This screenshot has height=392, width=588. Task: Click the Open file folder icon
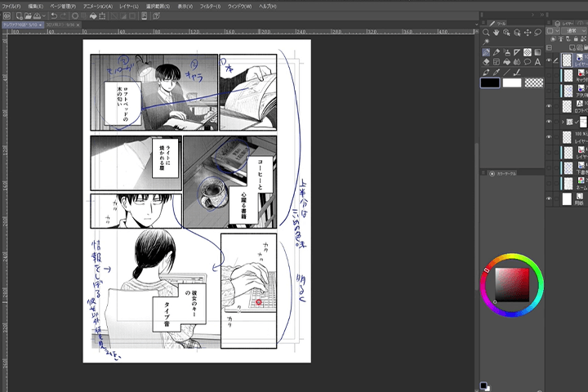(x=28, y=16)
